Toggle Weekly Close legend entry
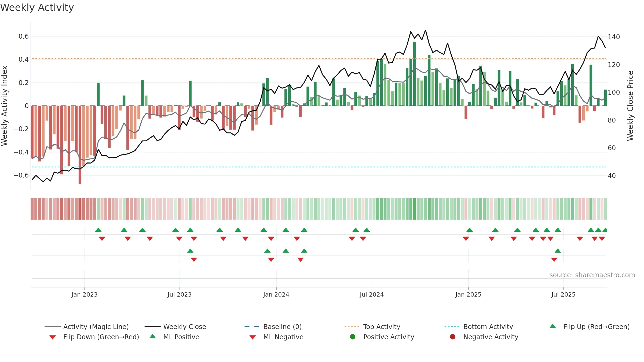This screenshot has height=362, width=644. coord(175,327)
